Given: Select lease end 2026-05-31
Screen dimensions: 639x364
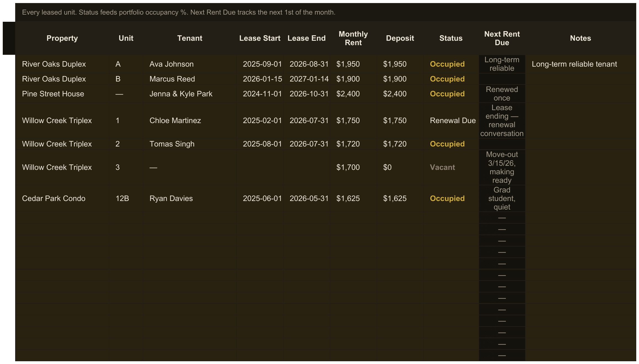Looking at the screenshot, I should [x=307, y=199].
